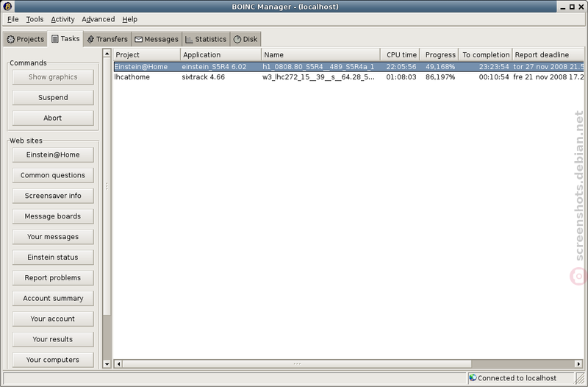
Task: Open the Message boards link
Action: click(x=53, y=216)
